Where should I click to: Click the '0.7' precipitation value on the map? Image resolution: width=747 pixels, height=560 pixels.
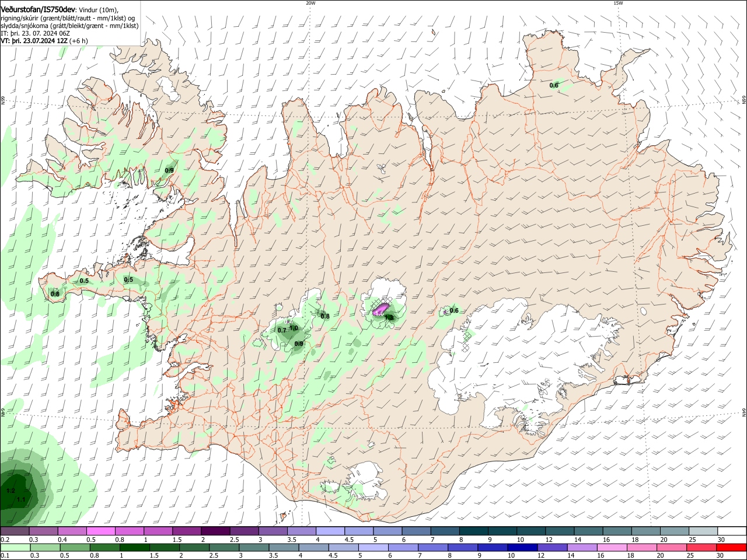[x=282, y=330]
